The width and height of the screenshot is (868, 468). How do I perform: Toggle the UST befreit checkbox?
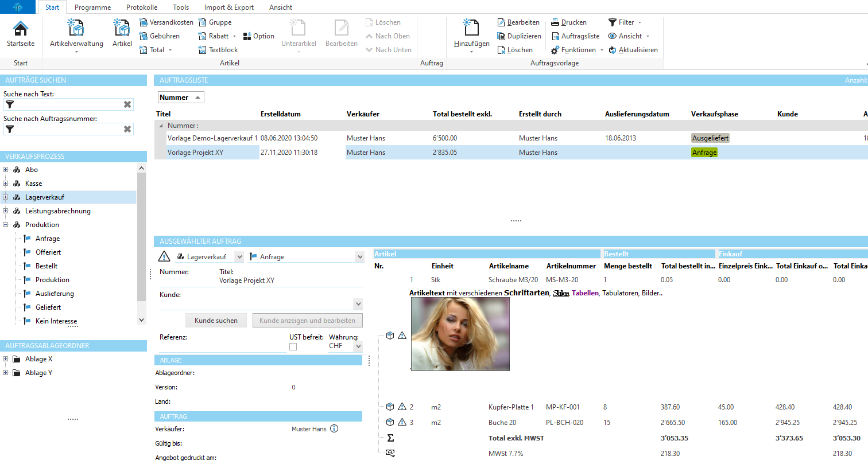tap(293, 346)
